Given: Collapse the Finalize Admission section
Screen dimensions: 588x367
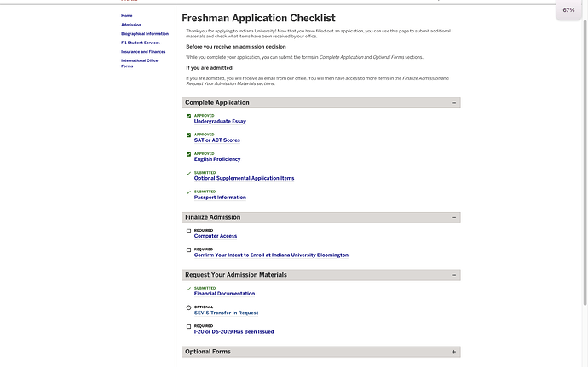Looking at the screenshot, I should pyautogui.click(x=453, y=217).
